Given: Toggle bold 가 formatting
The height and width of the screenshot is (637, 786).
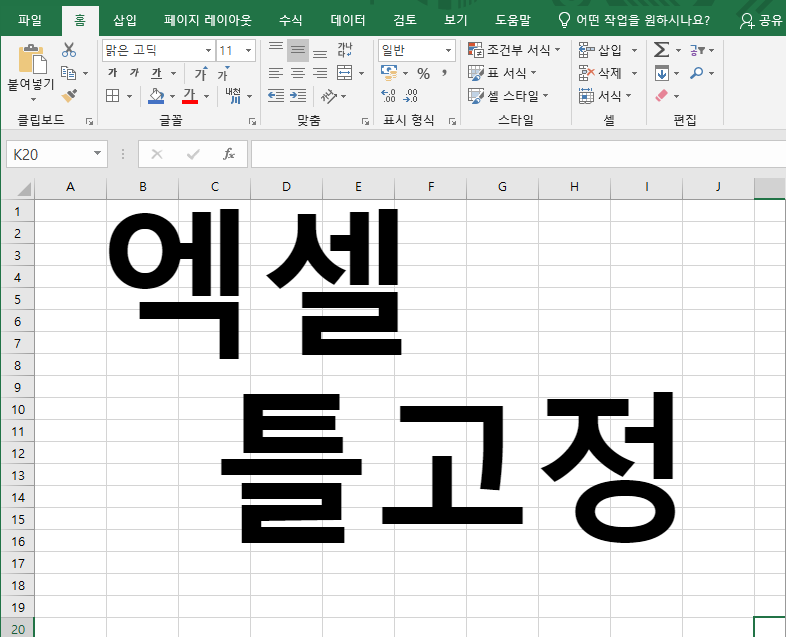Looking at the screenshot, I should (x=113, y=73).
